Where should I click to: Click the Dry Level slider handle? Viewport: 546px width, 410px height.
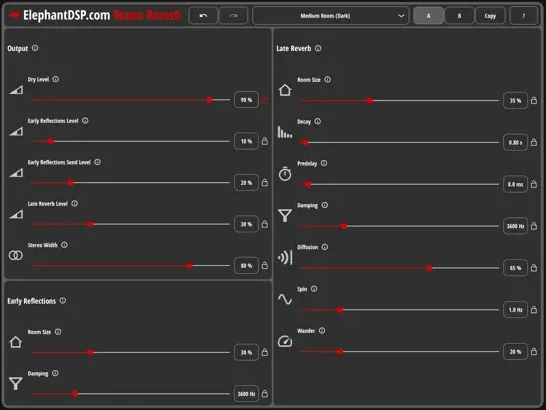tap(210, 100)
